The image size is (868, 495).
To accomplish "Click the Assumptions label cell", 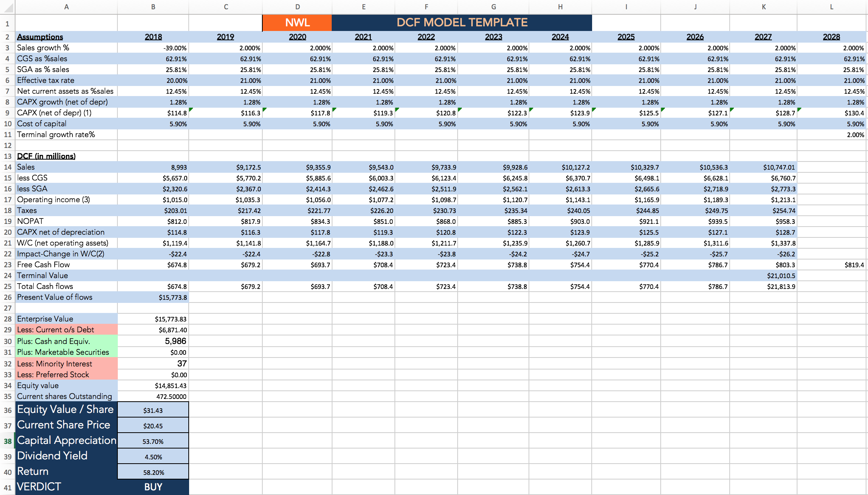I will [66, 37].
